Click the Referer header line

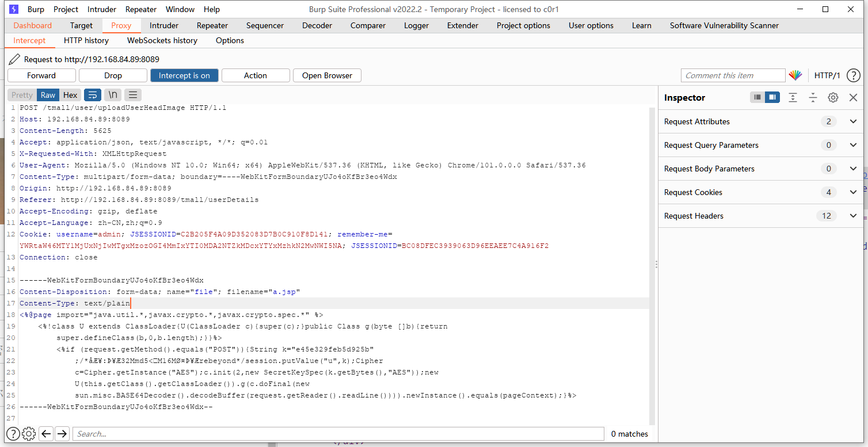(139, 200)
